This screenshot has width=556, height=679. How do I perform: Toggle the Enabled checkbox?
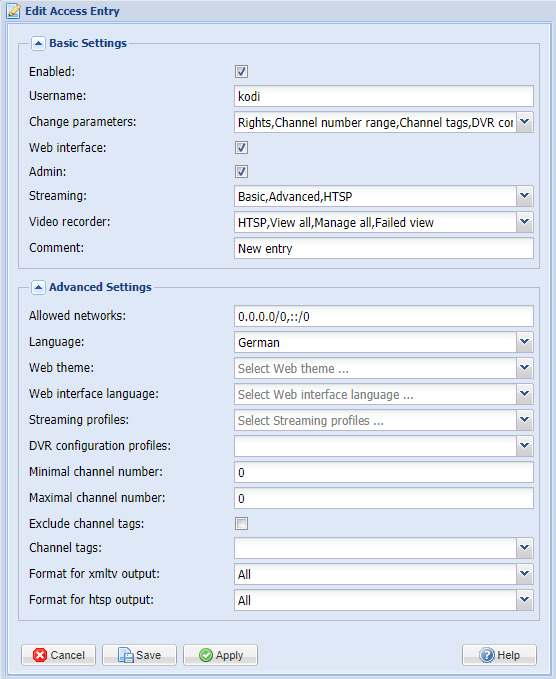point(242,71)
